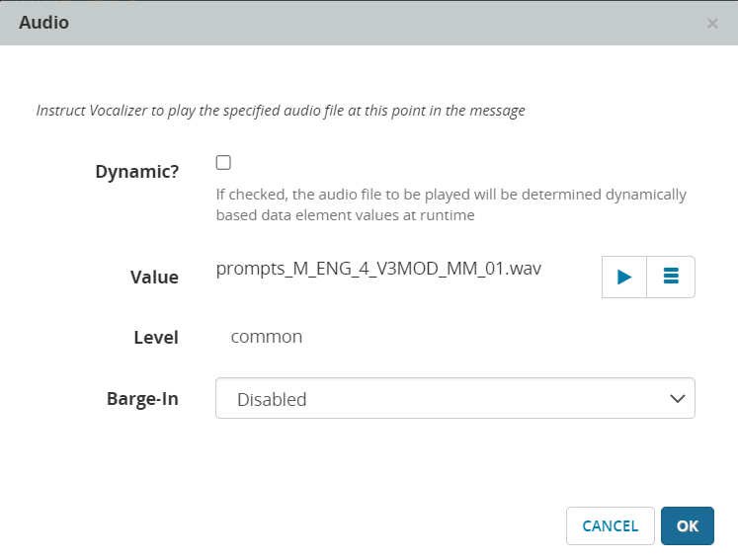Viewport: 738px width, 560px height.
Task: Enable the Dynamic checkbox
Action: click(223, 163)
